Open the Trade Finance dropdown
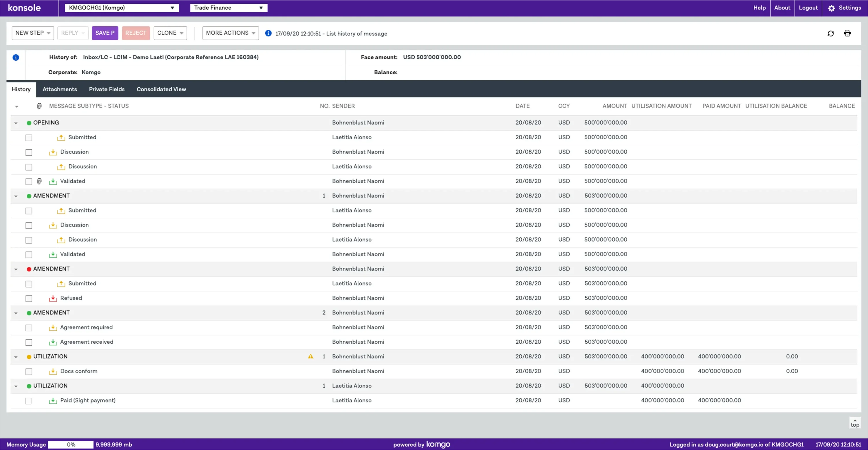Screen dimensions: 868x450 (x=229, y=8)
